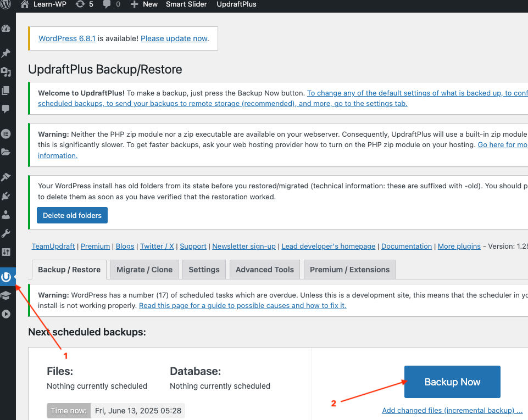
Task: Open Media library sidebar icon
Action: (x=6, y=72)
